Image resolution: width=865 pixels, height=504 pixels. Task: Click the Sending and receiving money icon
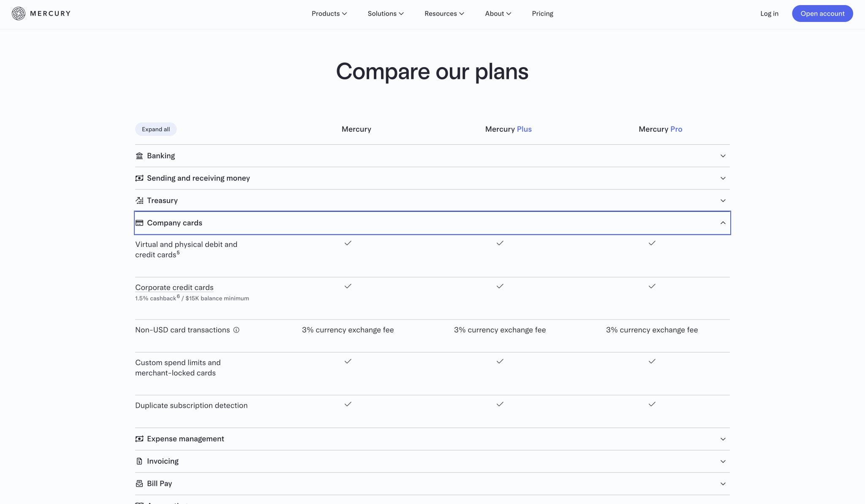tap(139, 178)
